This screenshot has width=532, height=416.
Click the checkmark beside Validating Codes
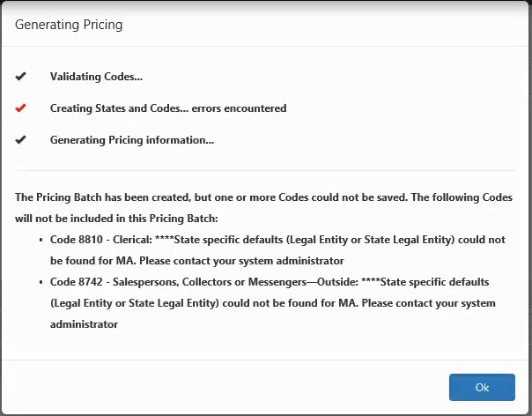point(20,77)
